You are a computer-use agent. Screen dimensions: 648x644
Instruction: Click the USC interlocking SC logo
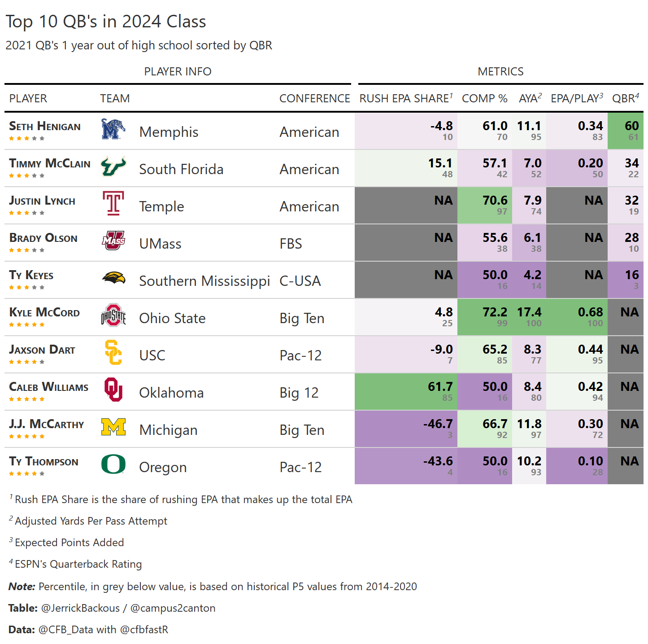click(x=113, y=352)
